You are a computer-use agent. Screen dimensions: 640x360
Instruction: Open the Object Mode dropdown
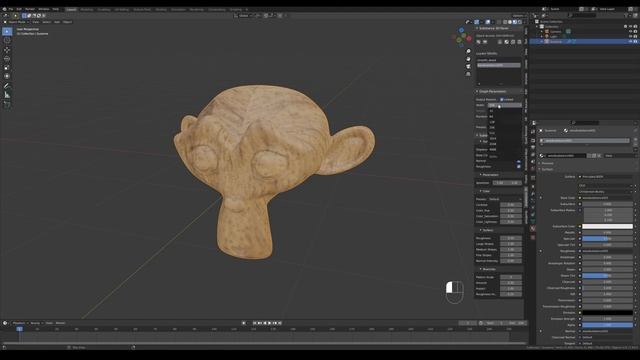[x=16, y=22]
